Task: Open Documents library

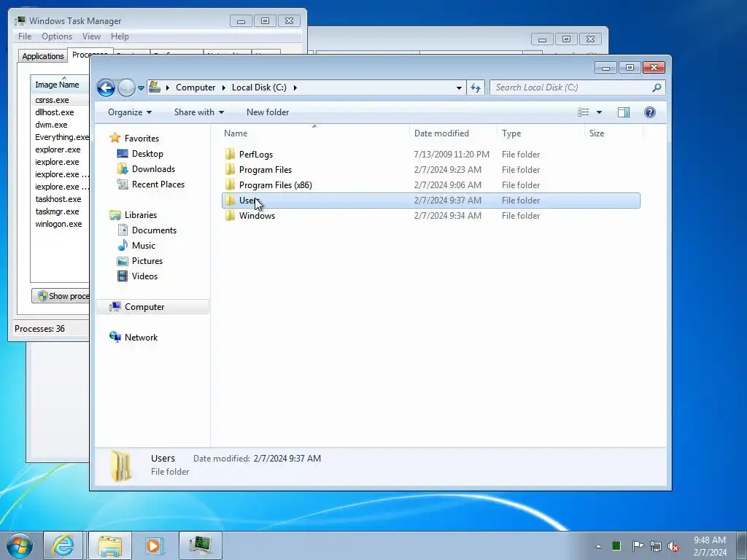Action: pos(154,230)
